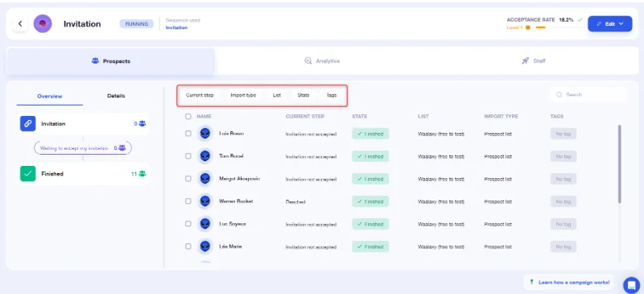This screenshot has height=294, width=644.
Task: Click the alien avatar of Léa Marie
Action: (x=205, y=246)
